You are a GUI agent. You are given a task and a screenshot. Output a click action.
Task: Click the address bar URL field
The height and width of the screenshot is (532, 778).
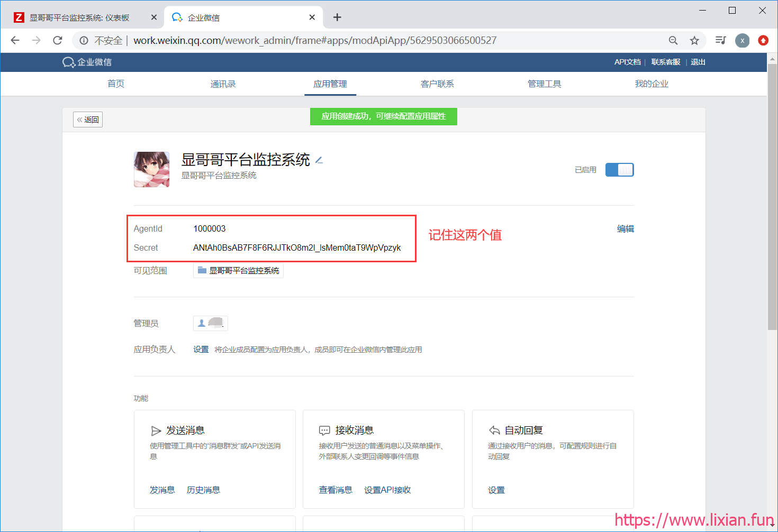tap(370, 41)
